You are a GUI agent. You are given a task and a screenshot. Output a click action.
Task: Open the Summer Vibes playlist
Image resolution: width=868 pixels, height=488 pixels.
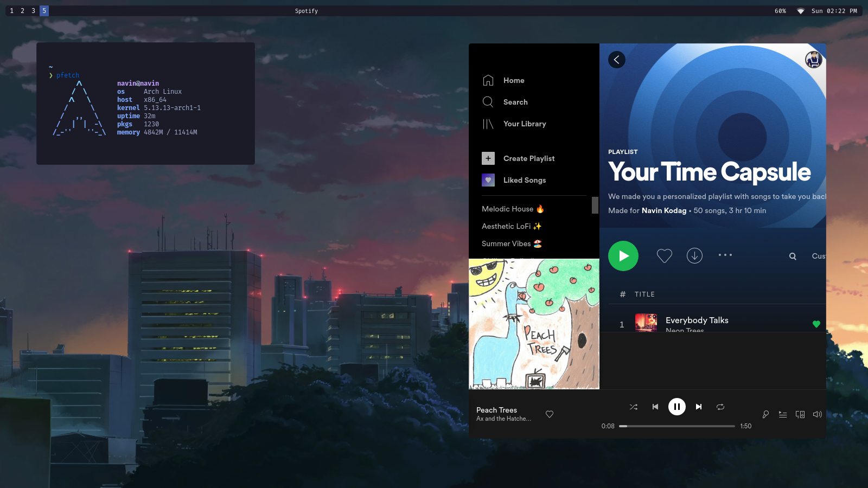pos(512,243)
